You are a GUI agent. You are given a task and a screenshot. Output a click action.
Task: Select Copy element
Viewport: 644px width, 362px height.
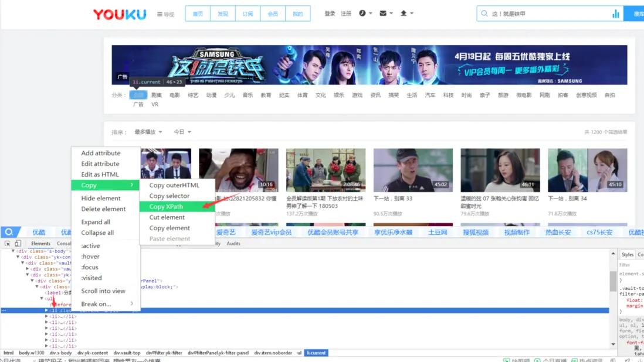point(177,227)
